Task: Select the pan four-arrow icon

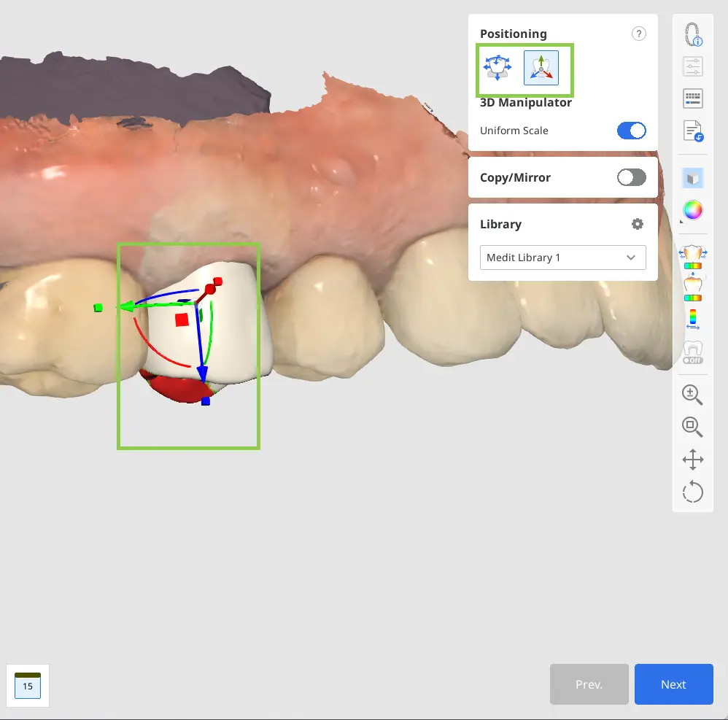Action: (693, 460)
